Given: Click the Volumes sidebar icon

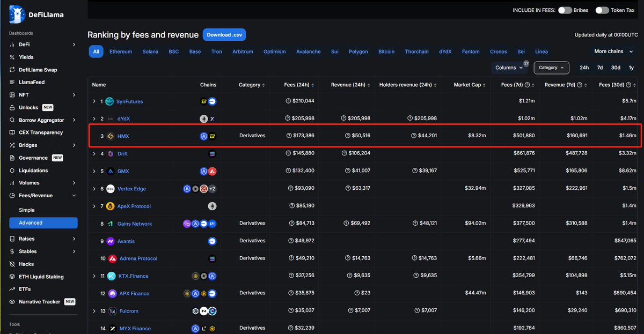Looking at the screenshot, I should (12, 183).
